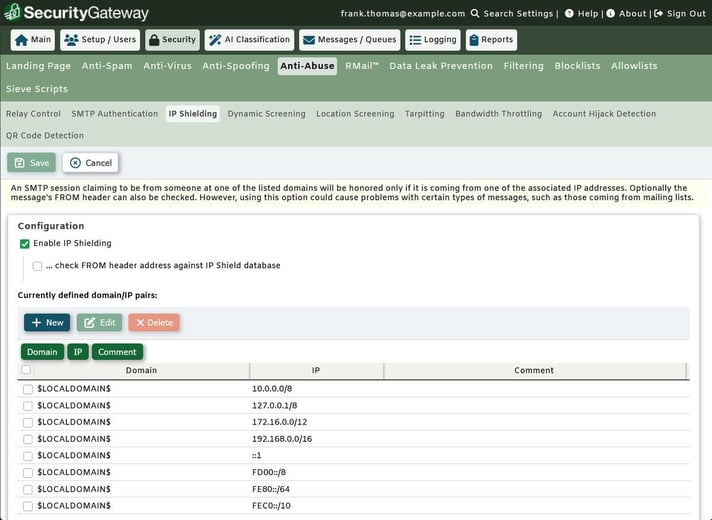Viewport: 712px width, 520px height.
Task: Click the X icon on Delete button
Action: 140,322
